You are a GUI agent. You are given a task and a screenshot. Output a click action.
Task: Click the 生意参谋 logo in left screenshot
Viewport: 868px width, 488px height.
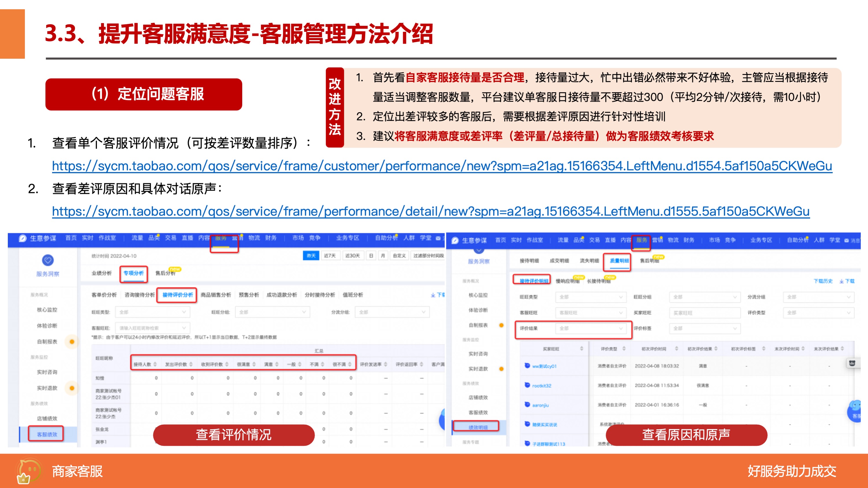pyautogui.click(x=23, y=238)
